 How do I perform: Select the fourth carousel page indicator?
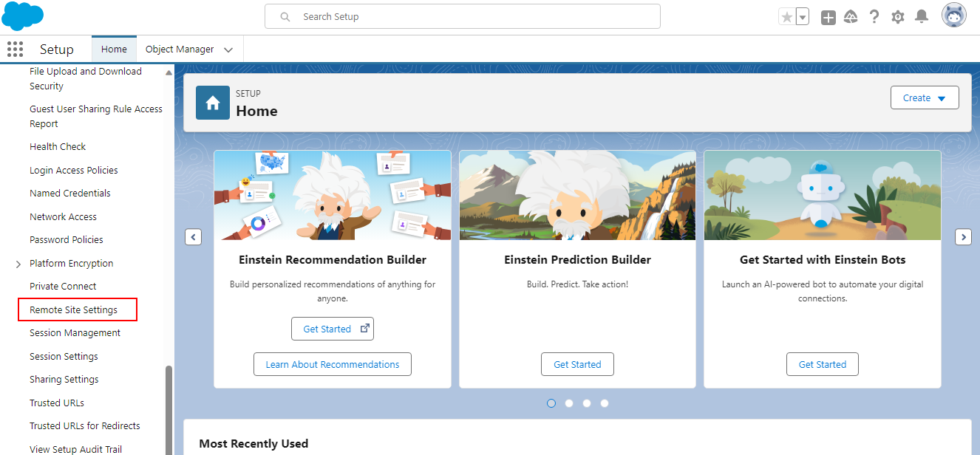click(605, 403)
